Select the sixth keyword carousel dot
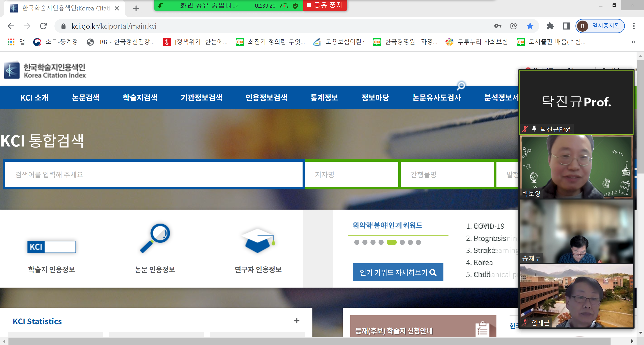 pos(402,242)
